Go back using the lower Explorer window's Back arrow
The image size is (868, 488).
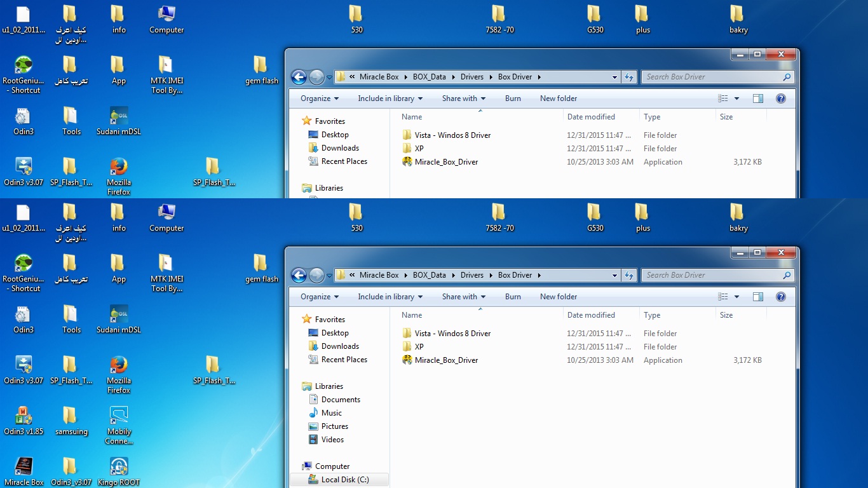click(299, 275)
